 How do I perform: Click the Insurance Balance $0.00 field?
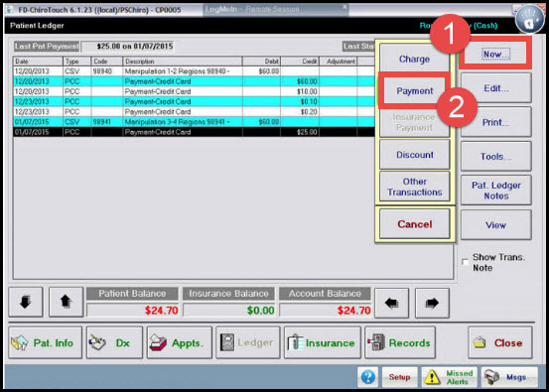(228, 310)
